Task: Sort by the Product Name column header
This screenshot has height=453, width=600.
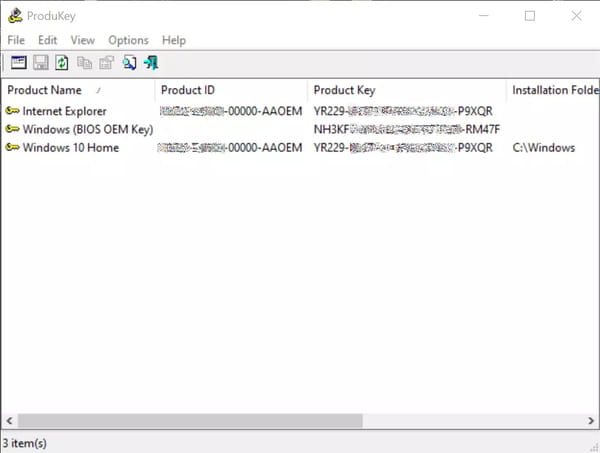Action: pyautogui.click(x=78, y=90)
